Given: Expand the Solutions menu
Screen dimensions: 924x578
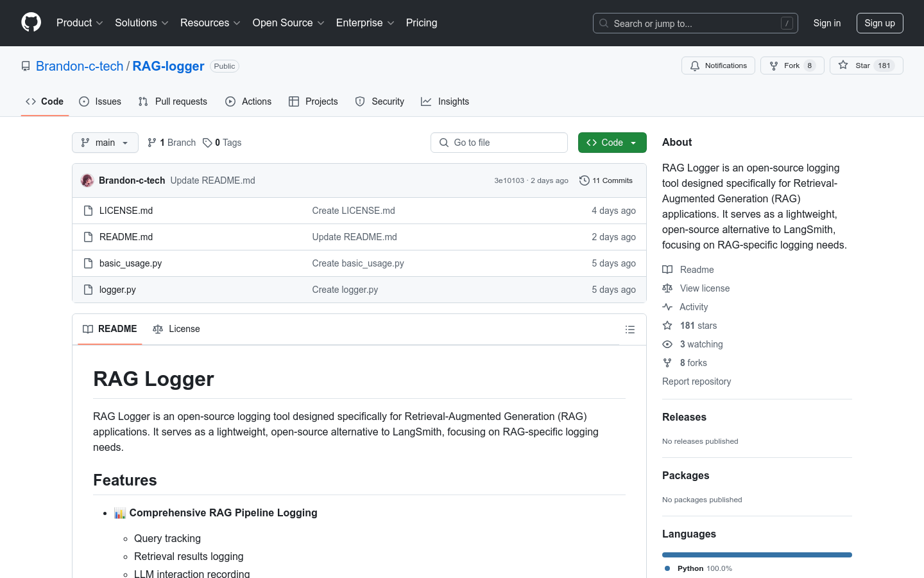Looking at the screenshot, I should coord(141,22).
